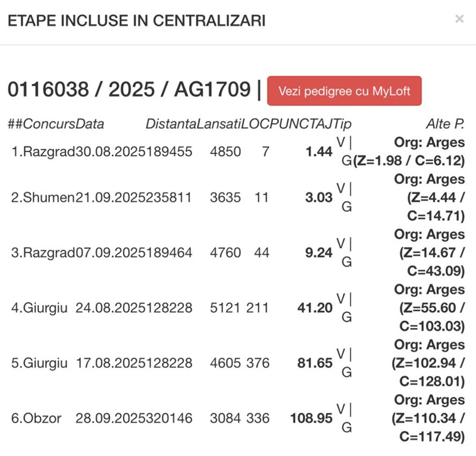Click the 1.44 score value

coord(318,152)
